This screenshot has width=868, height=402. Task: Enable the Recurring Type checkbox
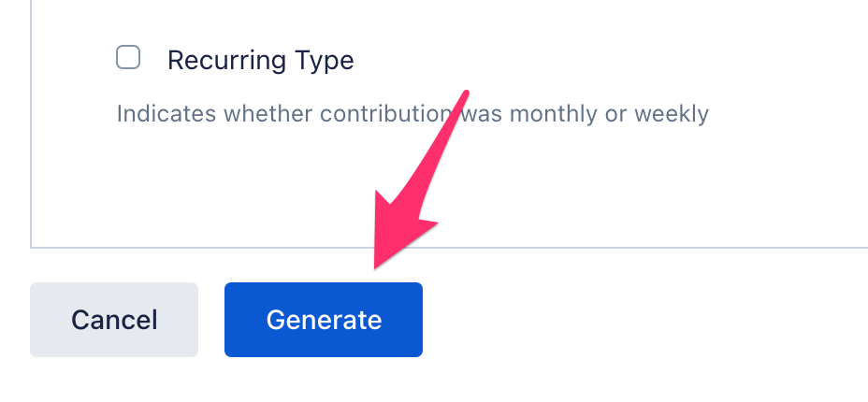tap(128, 58)
